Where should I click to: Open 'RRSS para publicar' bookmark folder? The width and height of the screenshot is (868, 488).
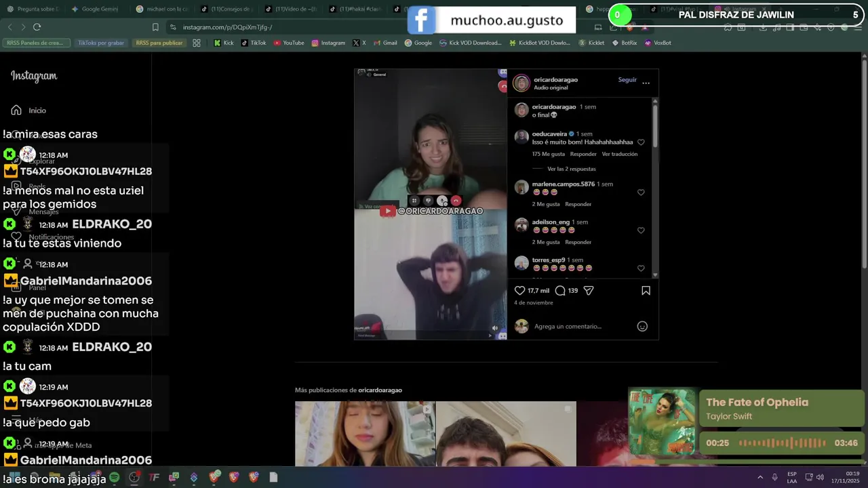point(159,43)
